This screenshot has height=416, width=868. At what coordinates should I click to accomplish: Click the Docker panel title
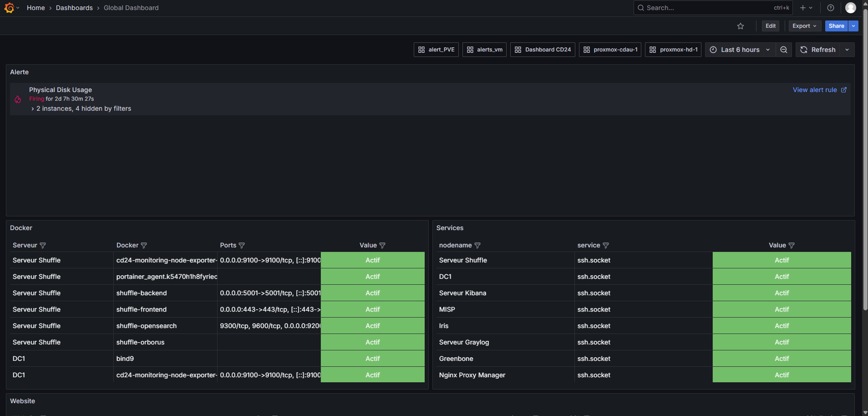[21, 228]
